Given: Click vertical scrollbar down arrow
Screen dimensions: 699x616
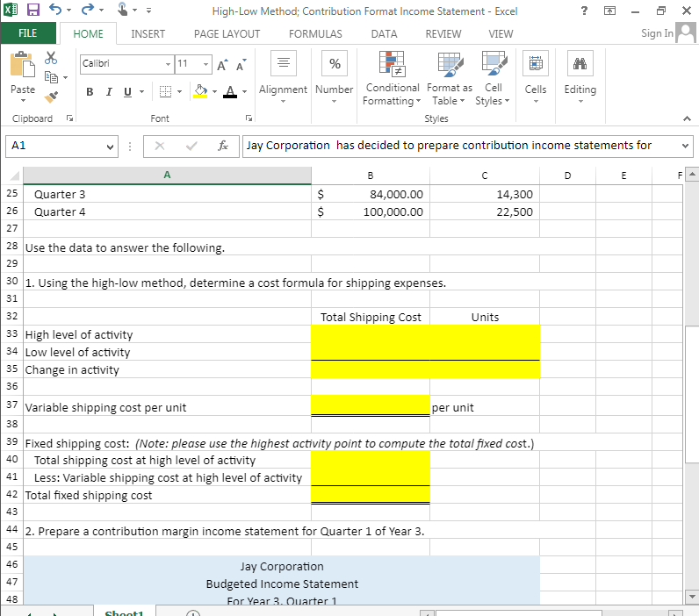Looking at the screenshot, I should 692,596.
